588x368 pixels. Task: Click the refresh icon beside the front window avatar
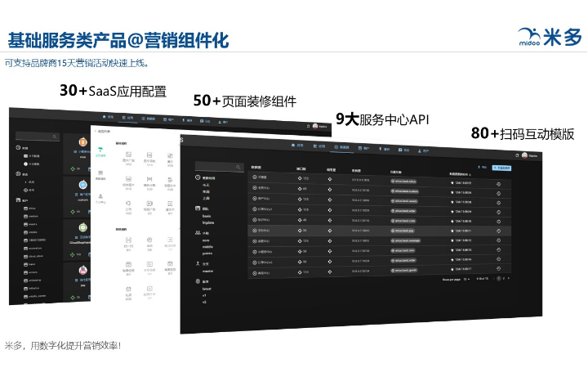[517, 155]
